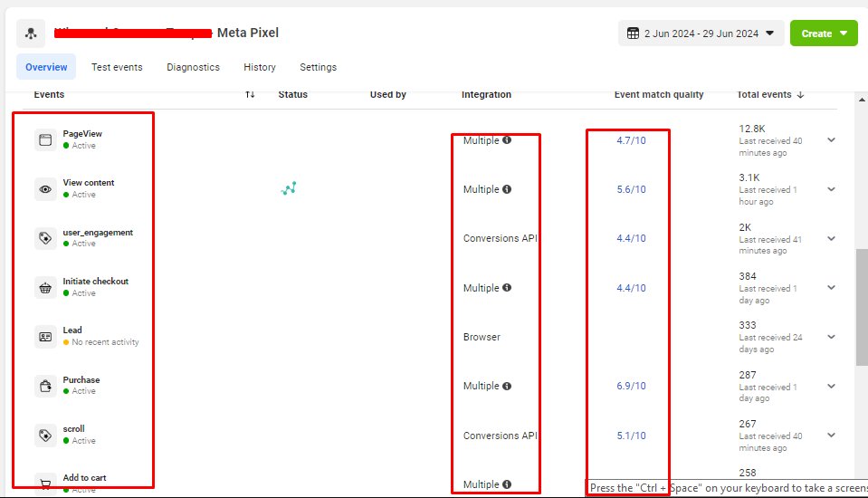Viewport: 868px width, 498px height.
Task: Click info icon in Initiate checkout integration
Action: point(507,288)
